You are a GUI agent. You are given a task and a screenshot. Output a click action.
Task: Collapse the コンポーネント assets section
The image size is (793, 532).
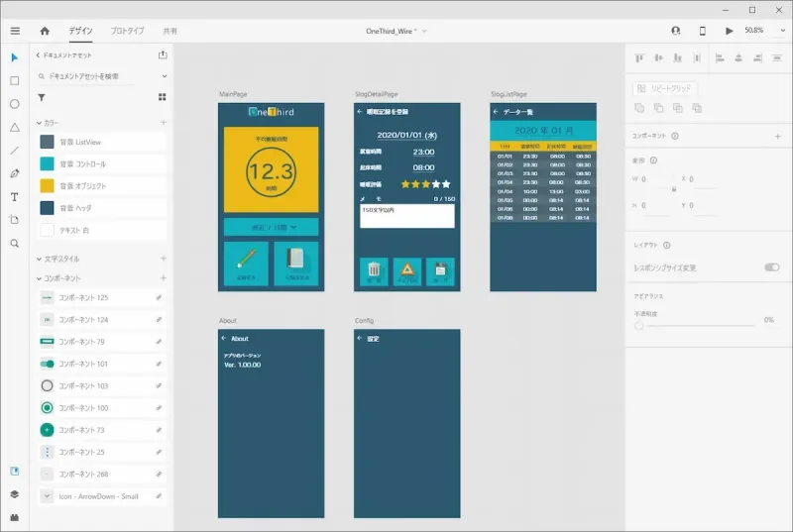tap(39, 278)
